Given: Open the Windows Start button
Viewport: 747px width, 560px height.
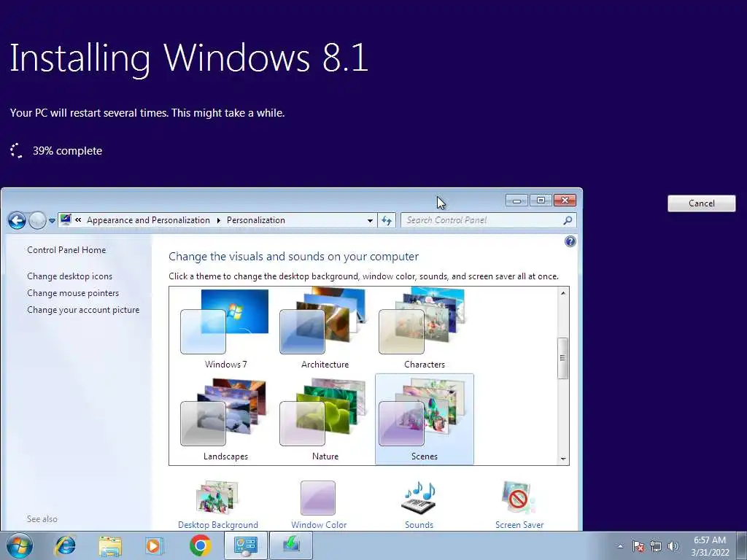Looking at the screenshot, I should click(x=19, y=545).
